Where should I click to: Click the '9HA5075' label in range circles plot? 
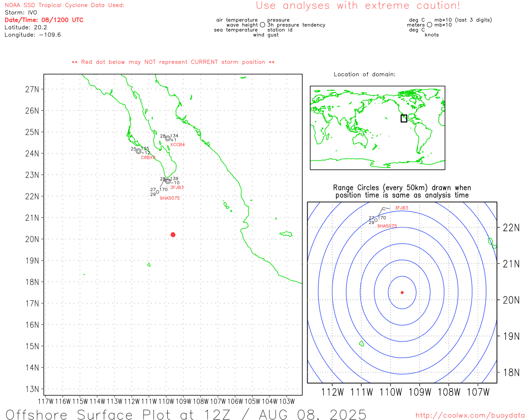pos(387,226)
